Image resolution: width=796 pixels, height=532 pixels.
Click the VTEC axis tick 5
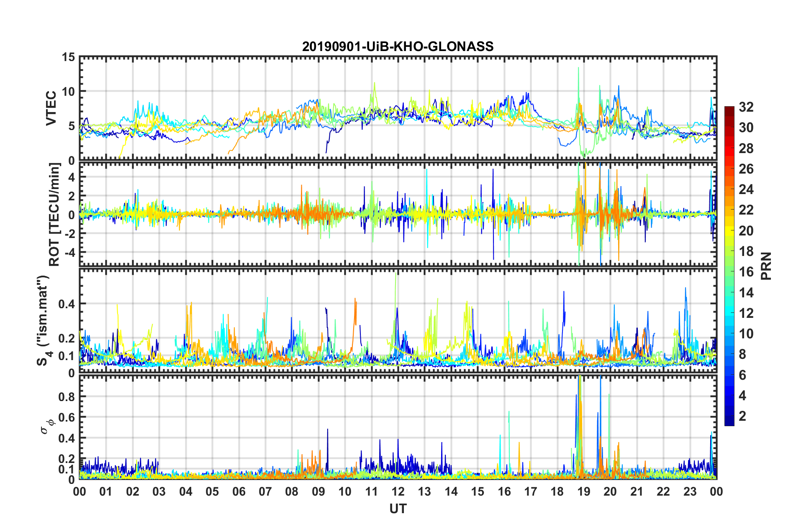72,126
